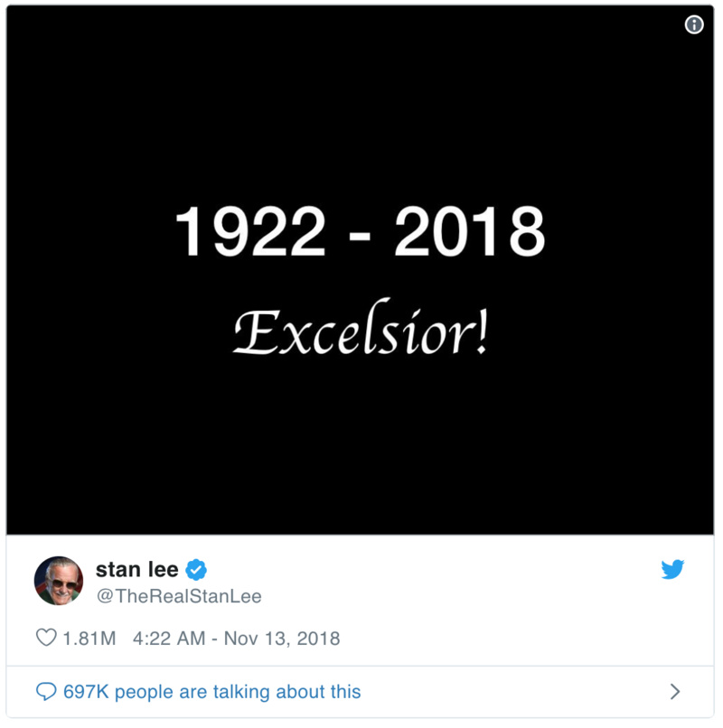Image resolution: width=723 pixels, height=728 pixels.
Task: Click the blank black area below "Excelsior!"
Action: click(361, 443)
